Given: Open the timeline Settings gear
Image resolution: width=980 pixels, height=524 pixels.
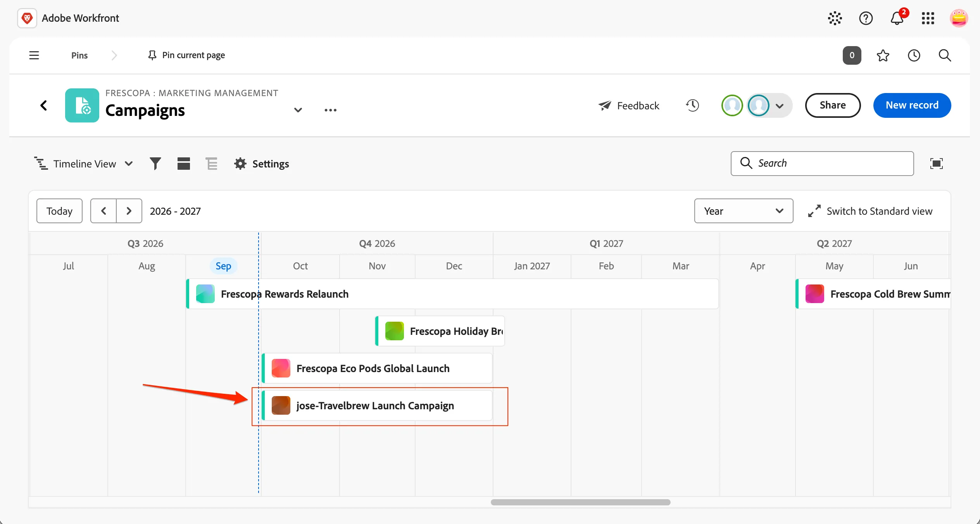Looking at the screenshot, I should (x=262, y=164).
